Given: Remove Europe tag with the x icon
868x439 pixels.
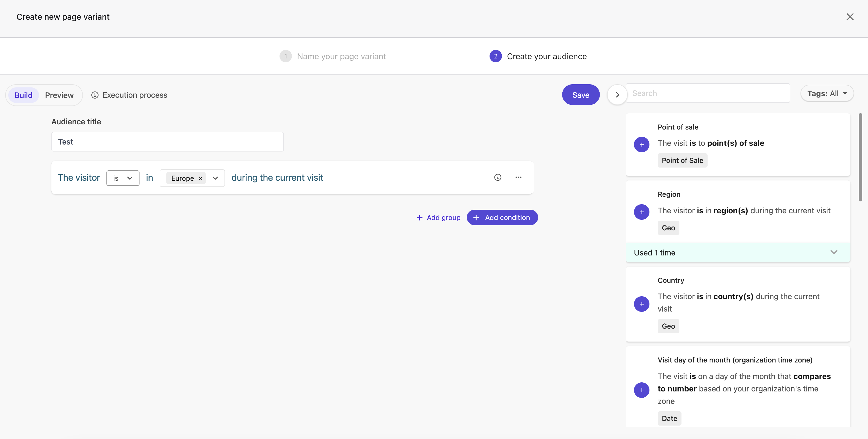Looking at the screenshot, I should [x=200, y=178].
